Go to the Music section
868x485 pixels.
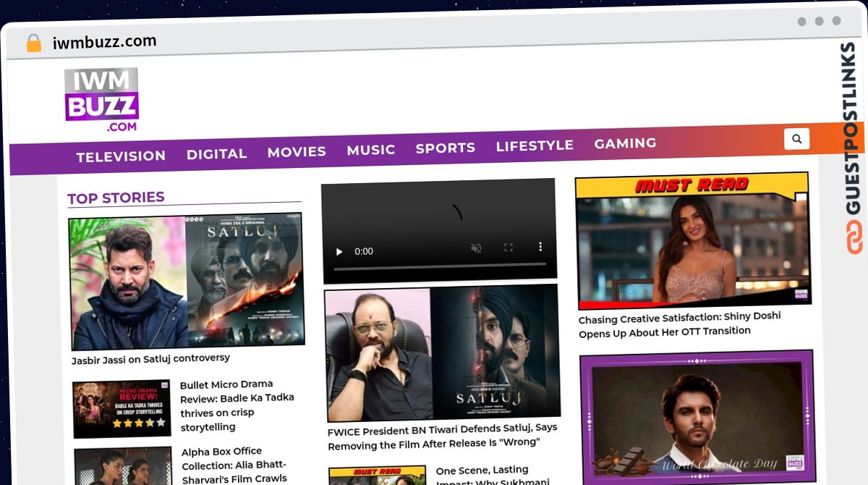click(370, 150)
